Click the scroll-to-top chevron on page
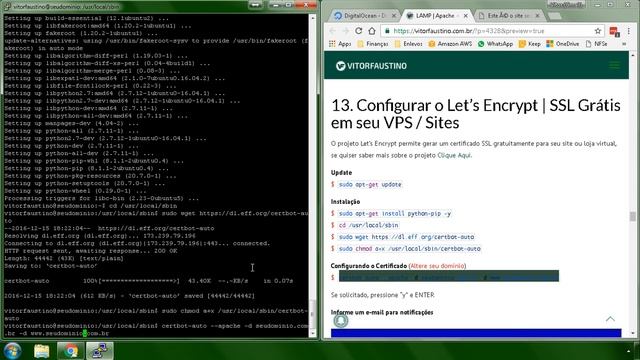This screenshot has width=640, height=360. point(610,319)
